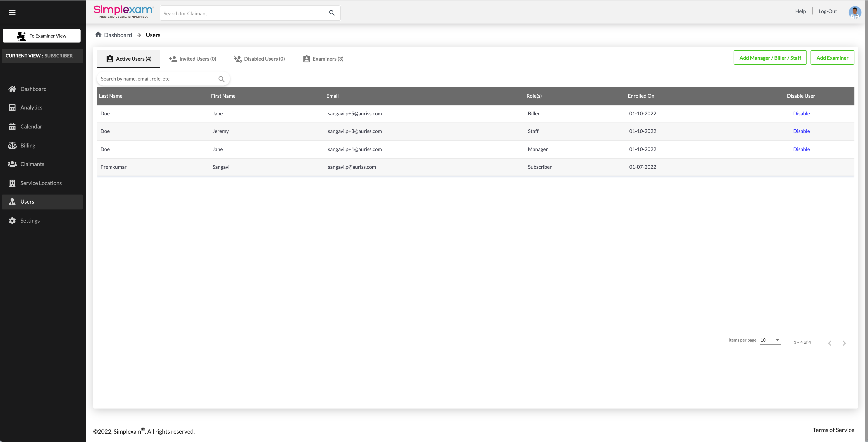Screen dimensions: 868x442
Task: Open Billing scales icon in sidebar
Action: coord(12,145)
